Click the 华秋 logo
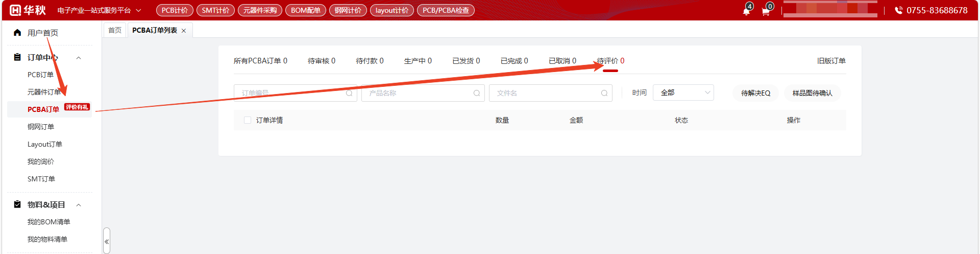The height and width of the screenshot is (254, 980). pyautogui.click(x=28, y=10)
